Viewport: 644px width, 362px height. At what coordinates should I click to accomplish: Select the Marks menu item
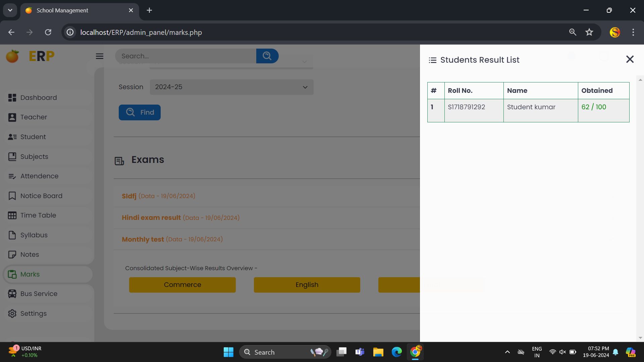point(30,274)
